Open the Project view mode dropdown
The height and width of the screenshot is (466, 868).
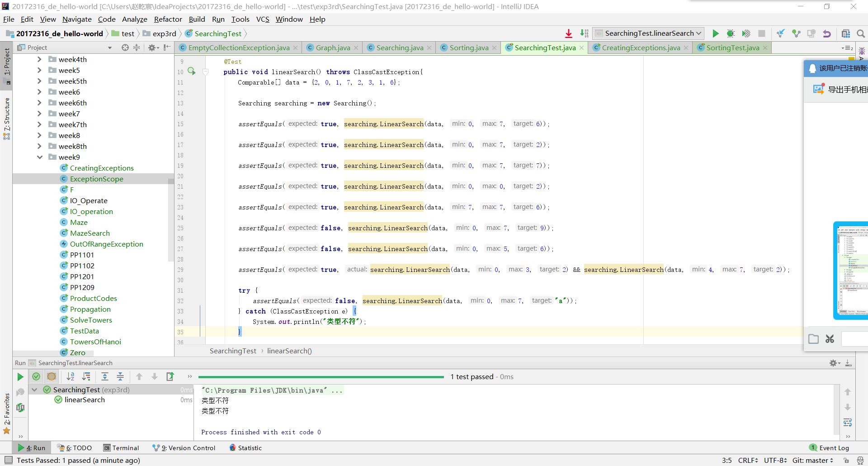pos(110,48)
